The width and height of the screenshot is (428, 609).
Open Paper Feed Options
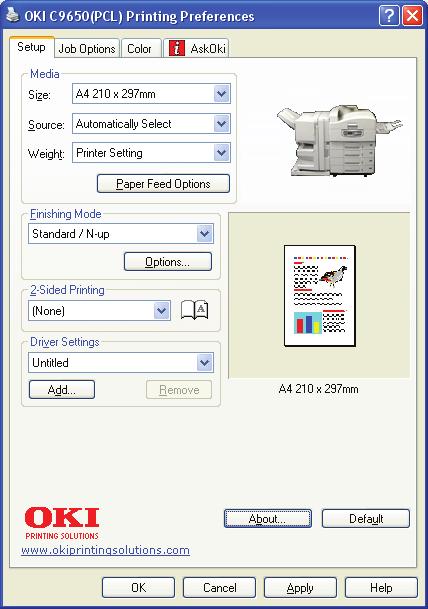pos(163,184)
